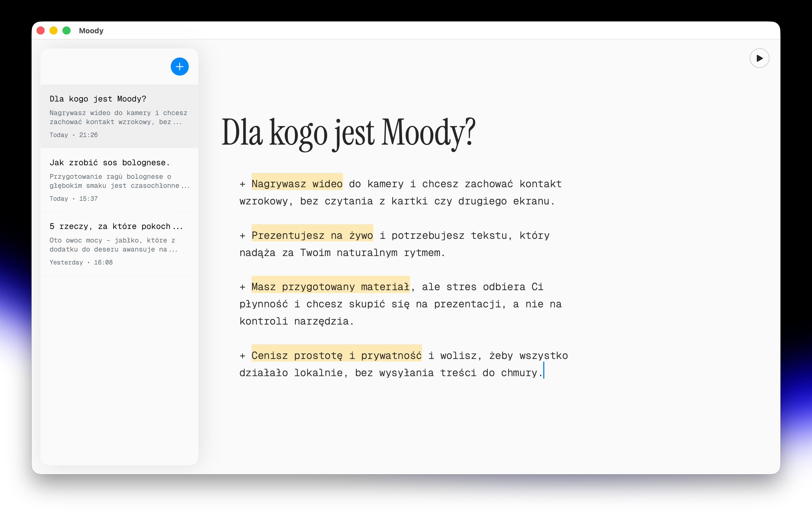Click the Moody window title

pyautogui.click(x=91, y=30)
